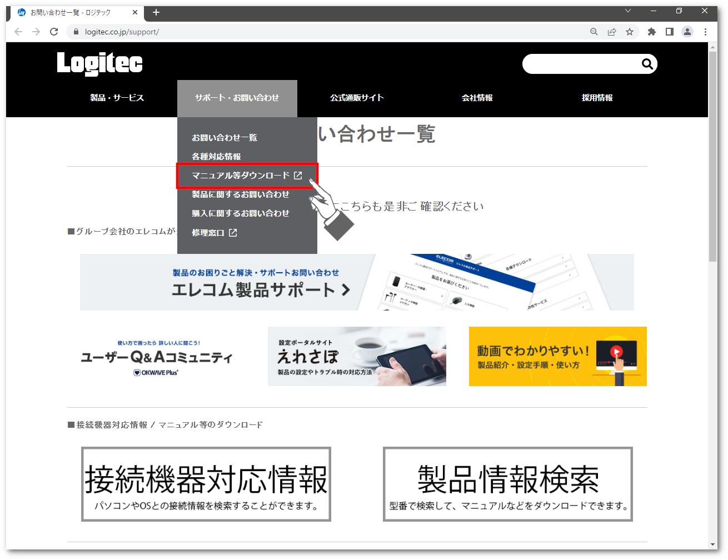Screen dimensions: 728x560
Task: Click the 製品情報検索 button
Action: 508,484
